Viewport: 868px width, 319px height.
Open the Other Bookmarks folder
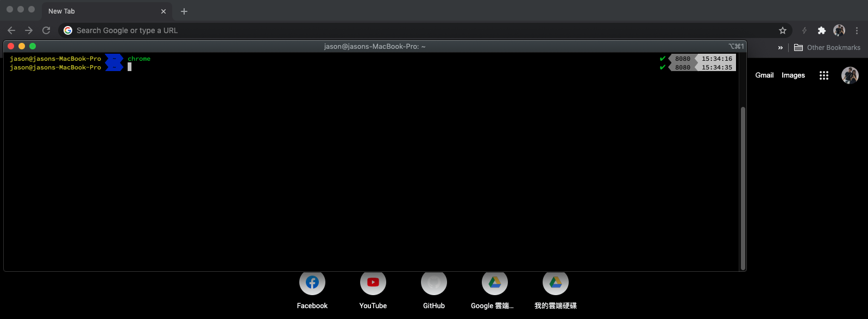click(x=827, y=48)
